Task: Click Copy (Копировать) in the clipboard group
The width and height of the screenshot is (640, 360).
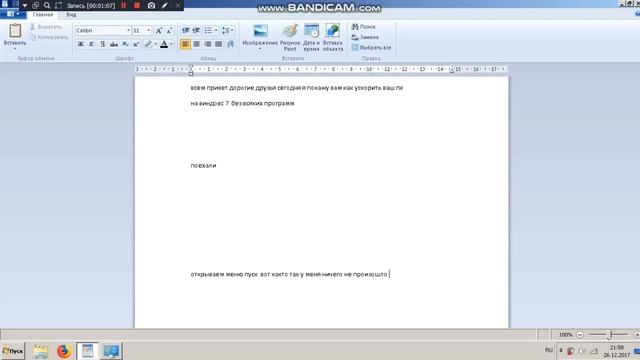Action: pos(49,37)
